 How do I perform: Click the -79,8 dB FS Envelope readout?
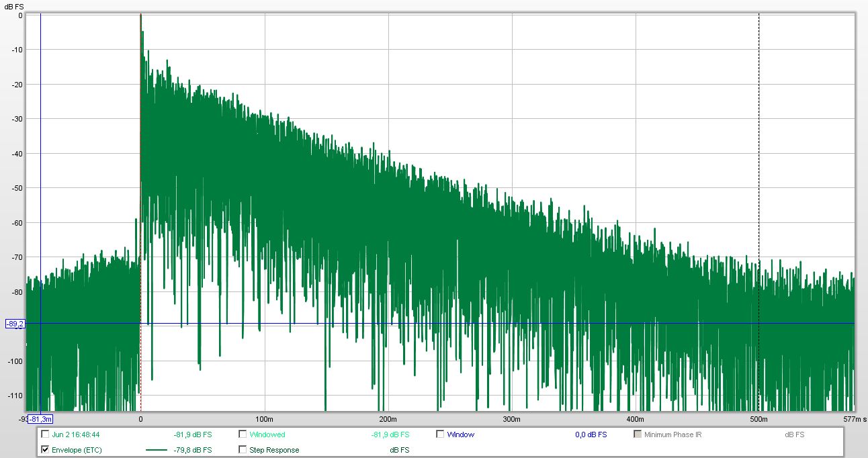[x=193, y=450]
